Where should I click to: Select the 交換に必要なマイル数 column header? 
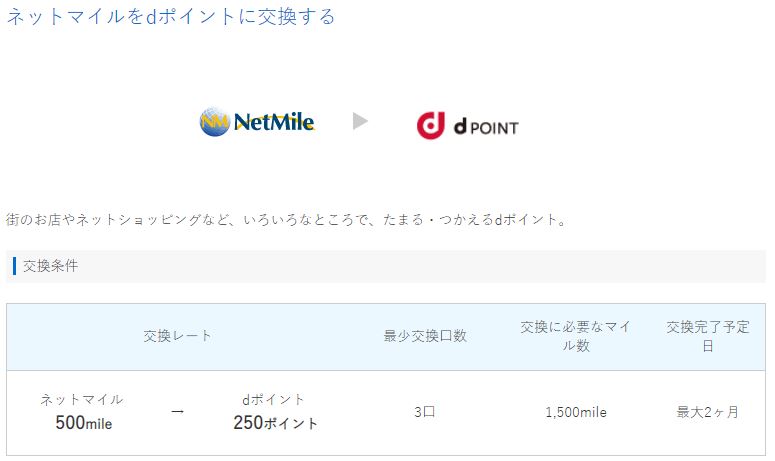[x=576, y=336]
